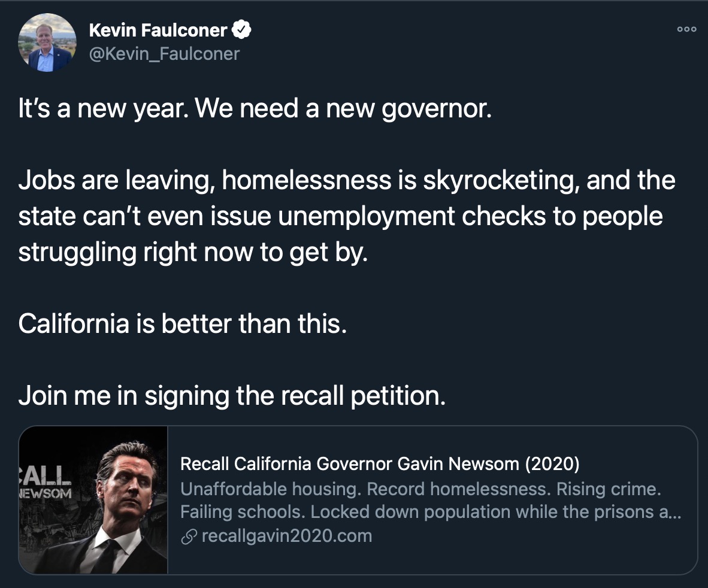Click the link card description text
Image resolution: width=708 pixels, height=588 pixels.
pos(431,500)
